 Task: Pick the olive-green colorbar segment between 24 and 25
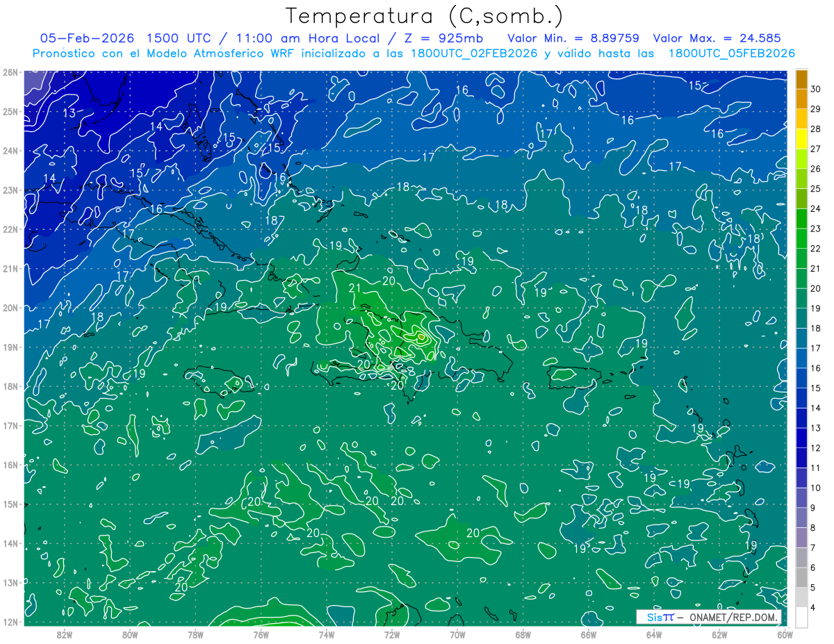[801, 199]
